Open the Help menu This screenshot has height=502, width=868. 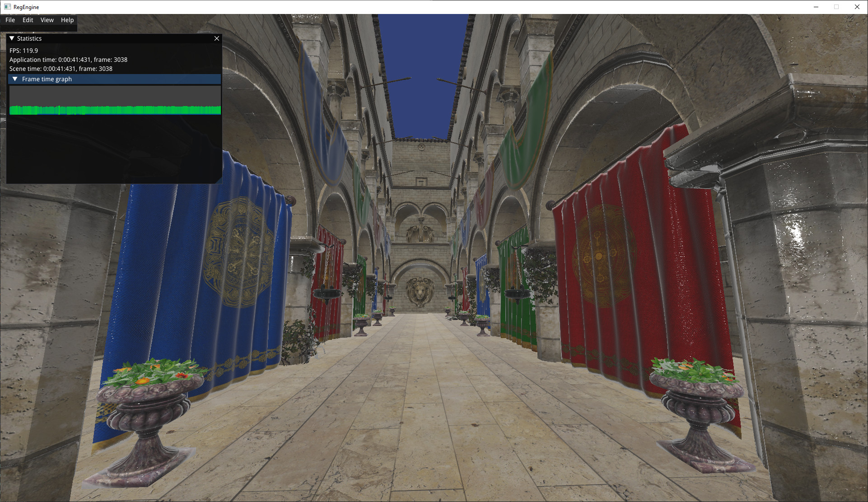(x=67, y=20)
